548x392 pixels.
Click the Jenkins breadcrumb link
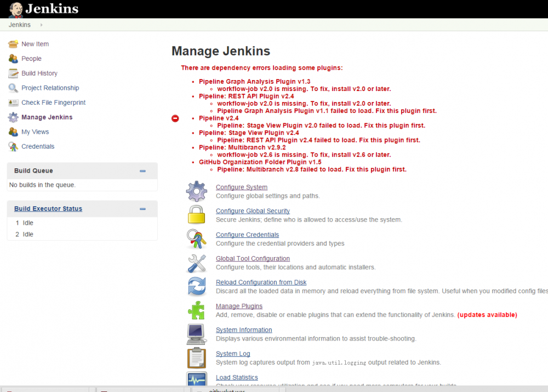click(x=20, y=25)
